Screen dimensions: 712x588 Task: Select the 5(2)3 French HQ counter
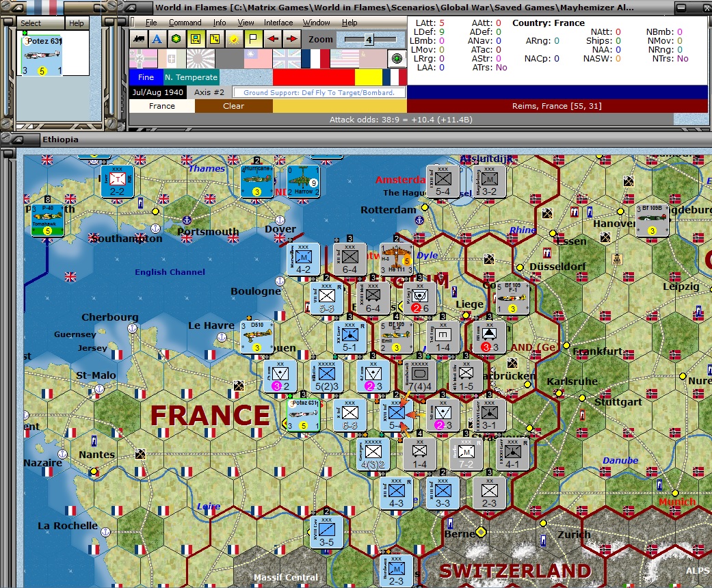(x=327, y=375)
